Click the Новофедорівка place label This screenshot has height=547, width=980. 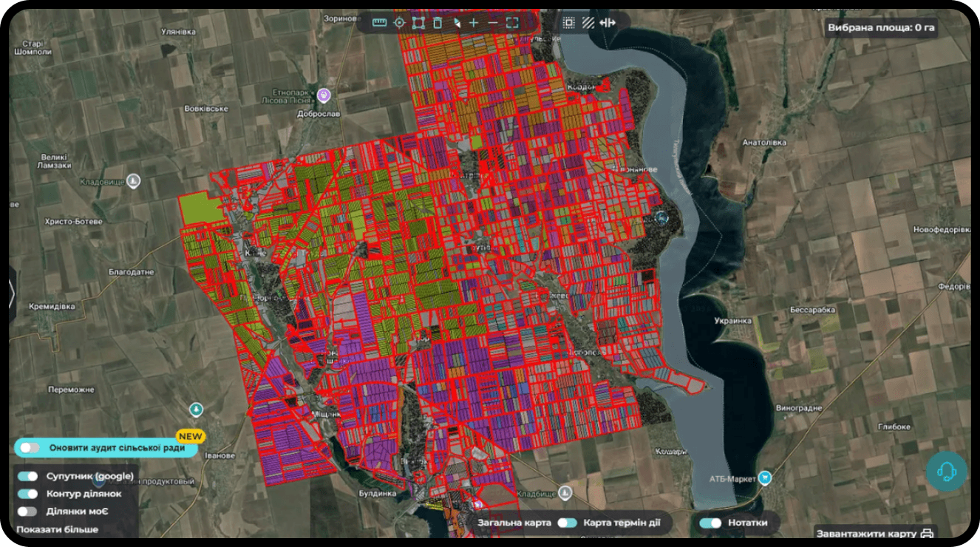pos(941,230)
